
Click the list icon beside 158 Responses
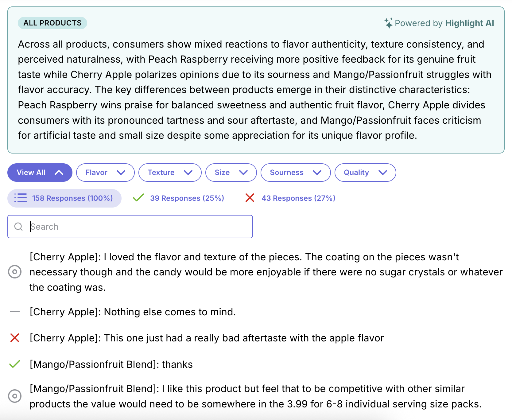(x=21, y=198)
